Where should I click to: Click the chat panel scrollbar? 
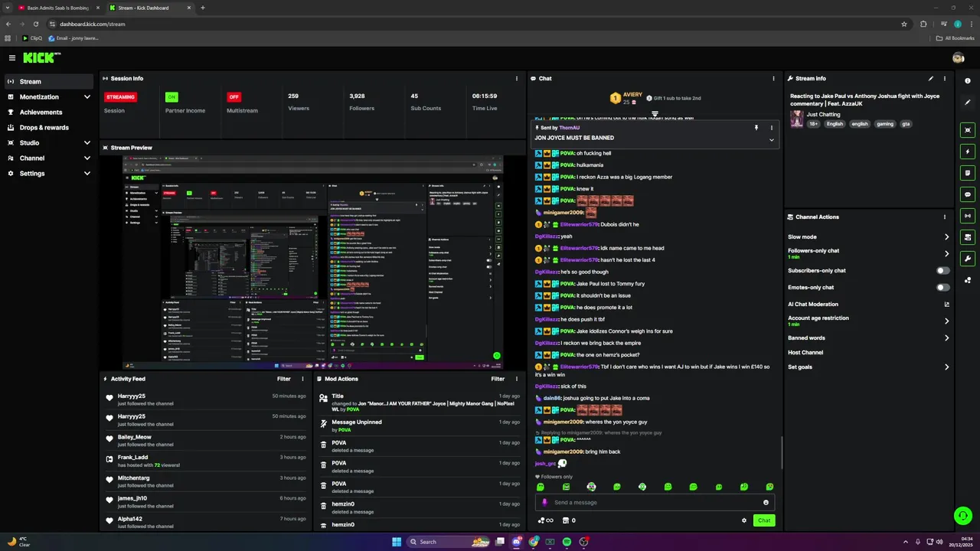click(x=782, y=453)
